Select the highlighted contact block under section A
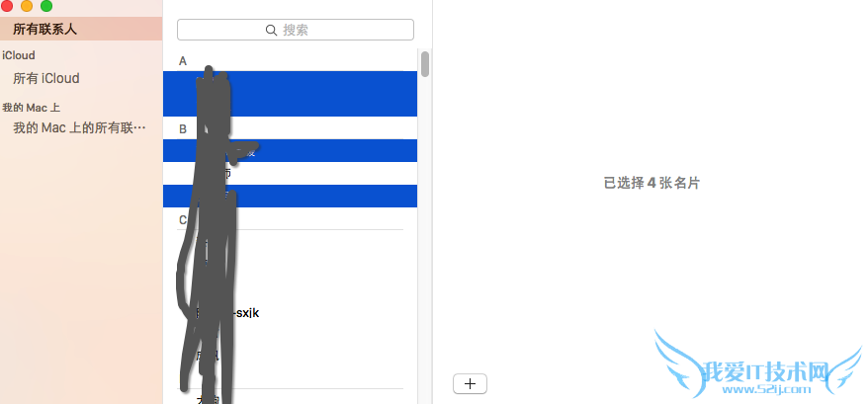The width and height of the screenshot is (868, 404). point(290,94)
